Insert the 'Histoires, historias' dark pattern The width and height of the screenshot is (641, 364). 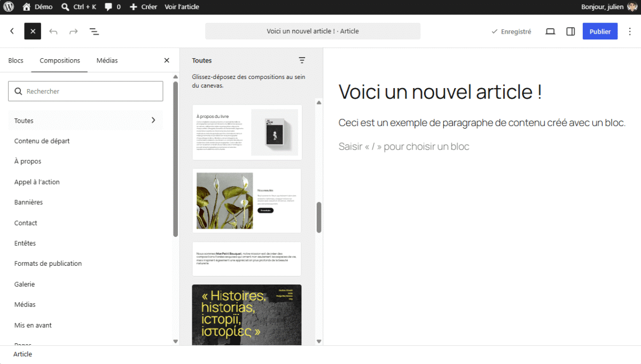247,315
